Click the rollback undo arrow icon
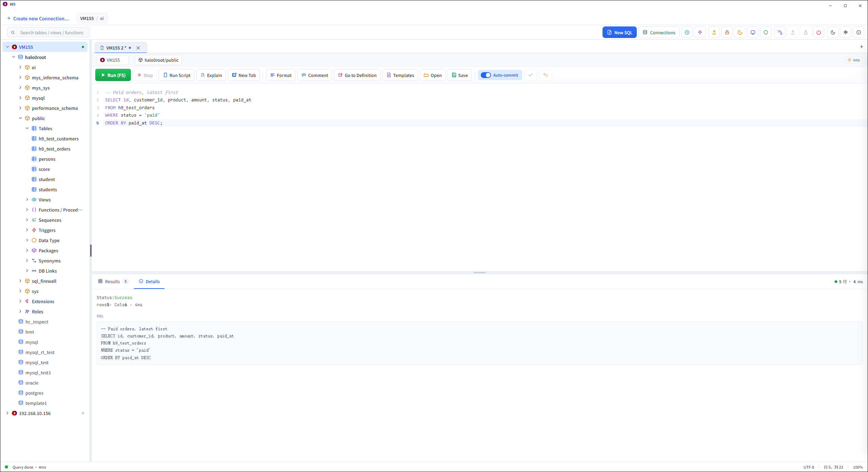The width and height of the screenshot is (868, 472). point(546,75)
